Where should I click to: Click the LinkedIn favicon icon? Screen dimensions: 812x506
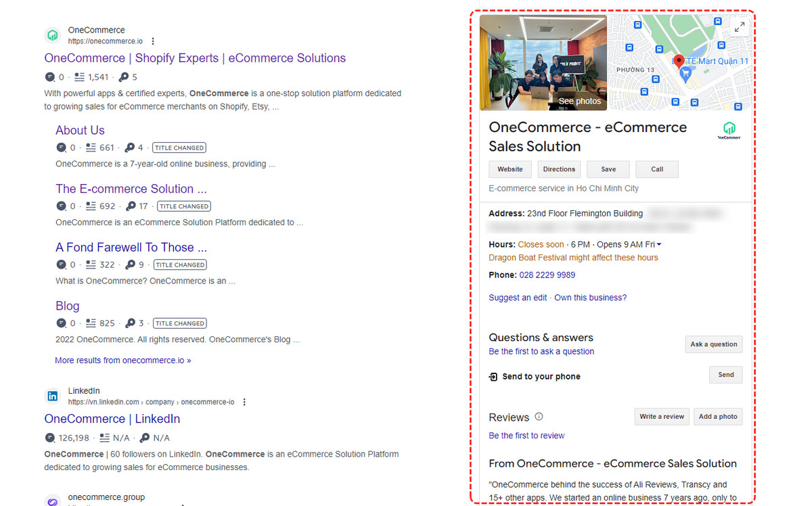click(52, 396)
